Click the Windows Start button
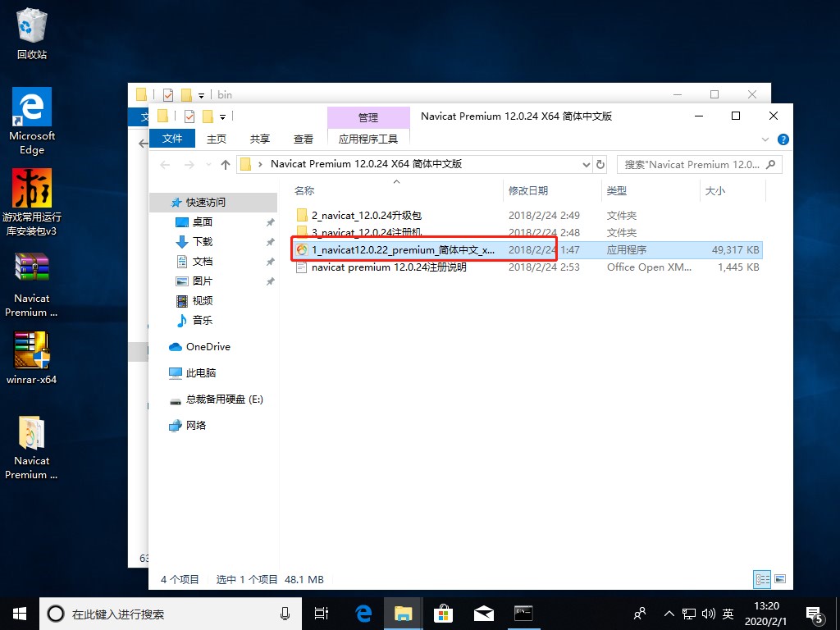 [x=20, y=614]
